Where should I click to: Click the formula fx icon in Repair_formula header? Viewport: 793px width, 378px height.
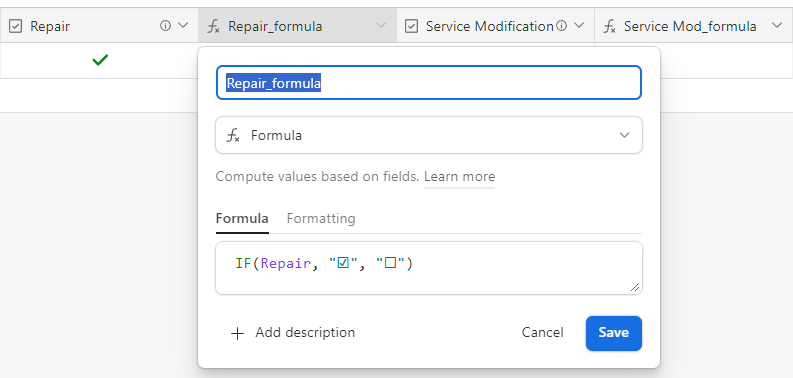coord(213,26)
